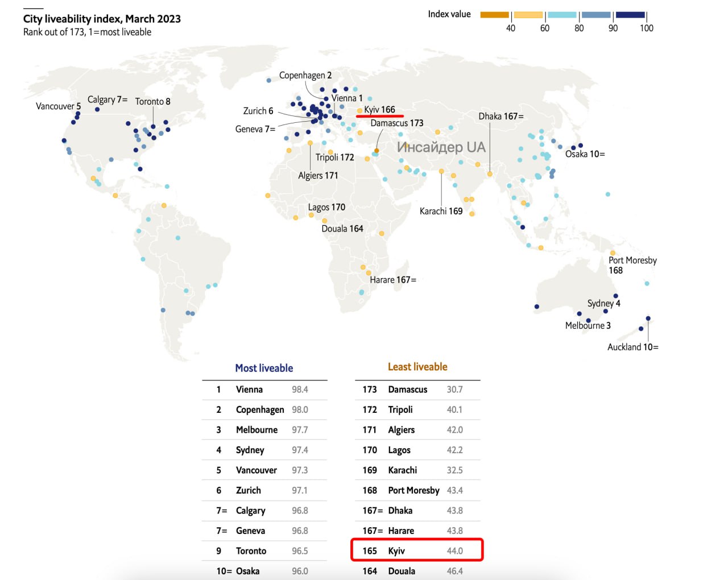The width and height of the screenshot is (728, 580).
Task: Click the dark orange Damascus dot on map
Action: tap(377, 151)
